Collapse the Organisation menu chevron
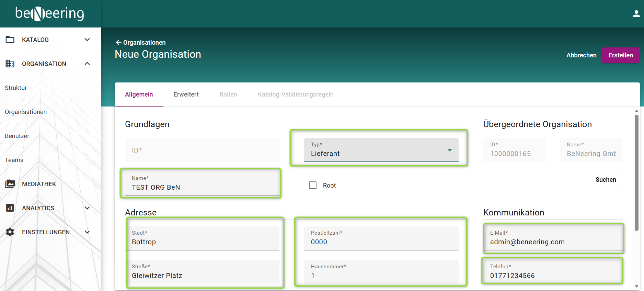The image size is (644, 291). pyautogui.click(x=87, y=64)
